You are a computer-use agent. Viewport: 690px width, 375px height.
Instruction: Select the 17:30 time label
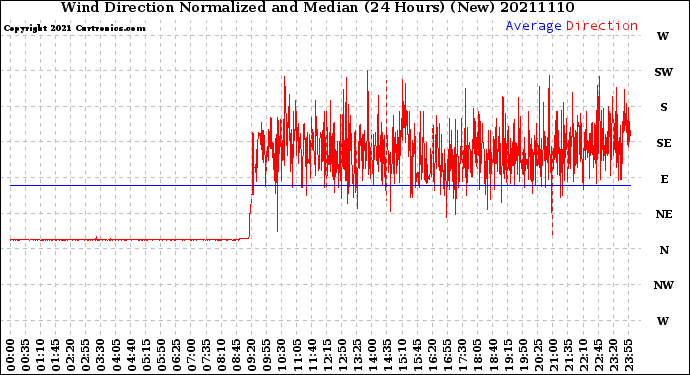(x=462, y=355)
